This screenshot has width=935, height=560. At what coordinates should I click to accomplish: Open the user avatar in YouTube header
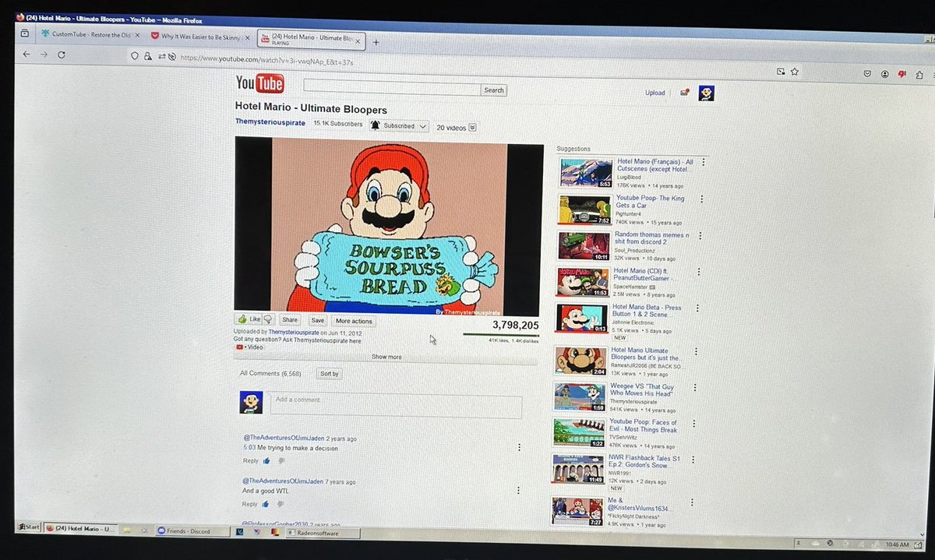[x=706, y=93]
